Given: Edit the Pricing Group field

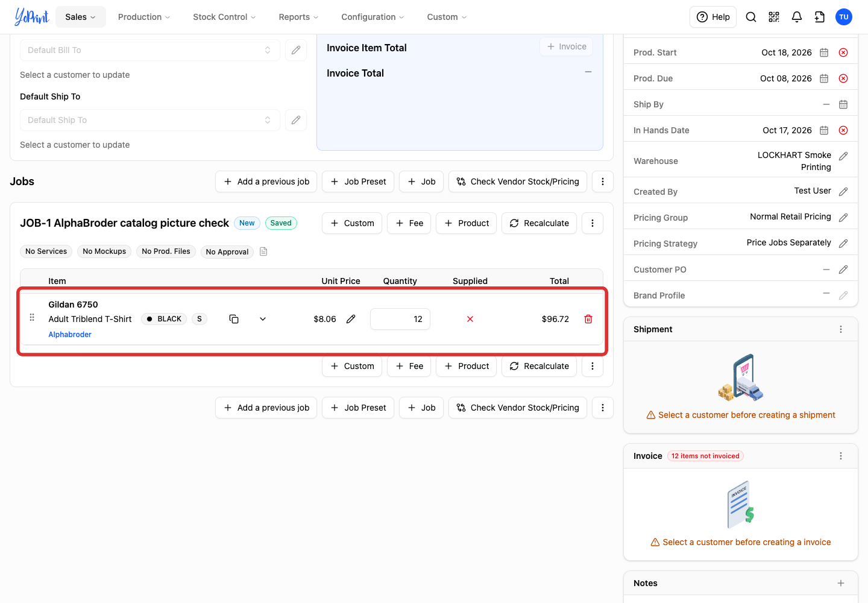Looking at the screenshot, I should click(x=843, y=218).
